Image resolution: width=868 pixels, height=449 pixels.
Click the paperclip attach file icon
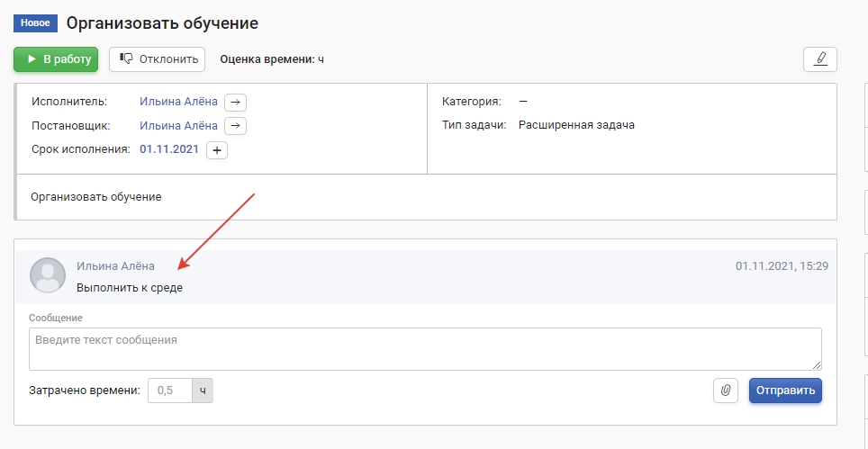[725, 391]
